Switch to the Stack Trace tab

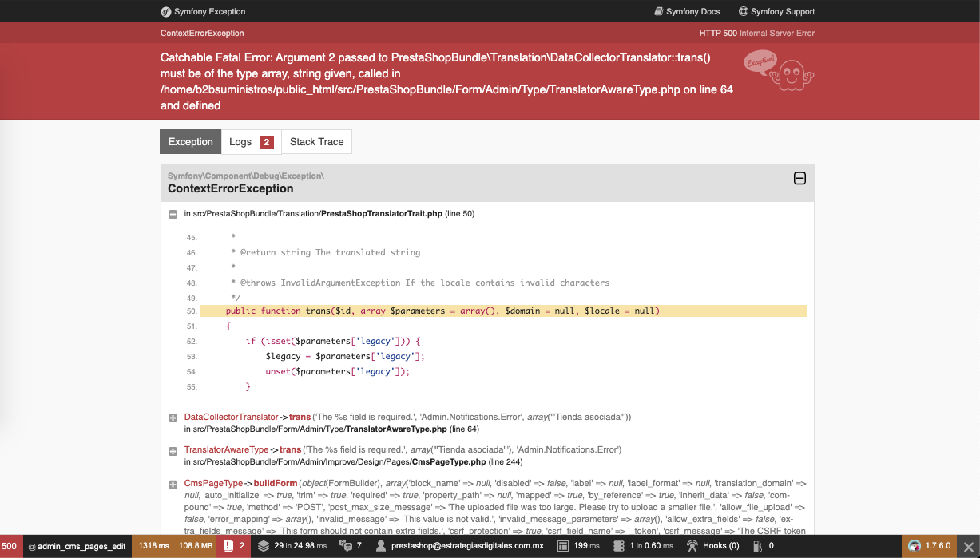(x=316, y=142)
